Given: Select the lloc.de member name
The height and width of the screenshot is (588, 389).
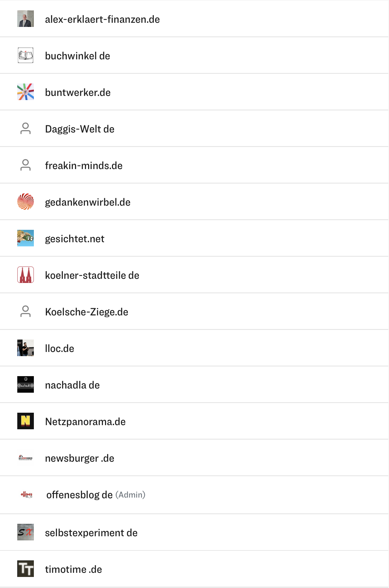Looking at the screenshot, I should pyautogui.click(x=60, y=349).
